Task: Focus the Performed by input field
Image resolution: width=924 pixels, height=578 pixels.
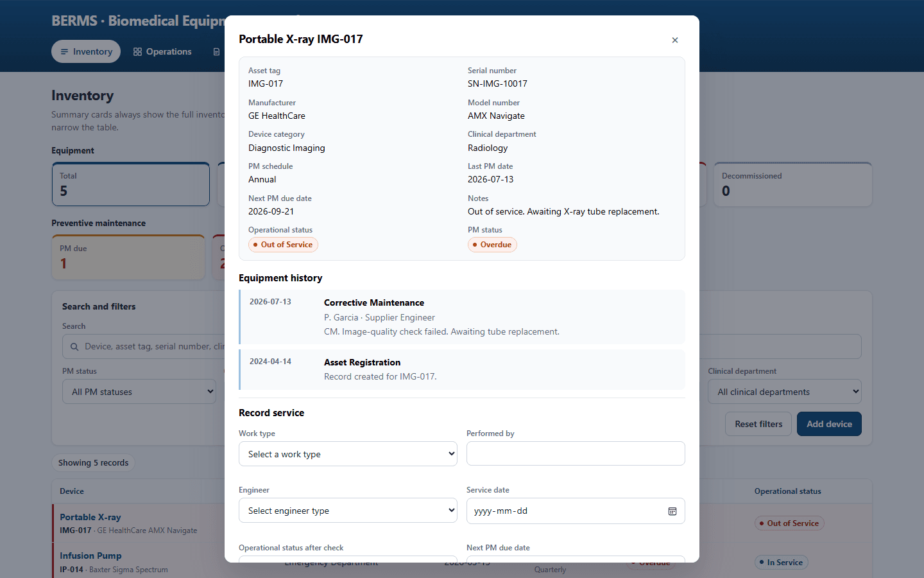Action: (x=576, y=453)
